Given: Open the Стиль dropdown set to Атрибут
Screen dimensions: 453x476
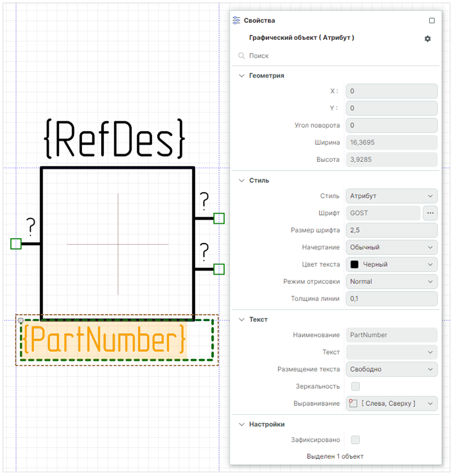Looking at the screenshot, I should tap(391, 196).
